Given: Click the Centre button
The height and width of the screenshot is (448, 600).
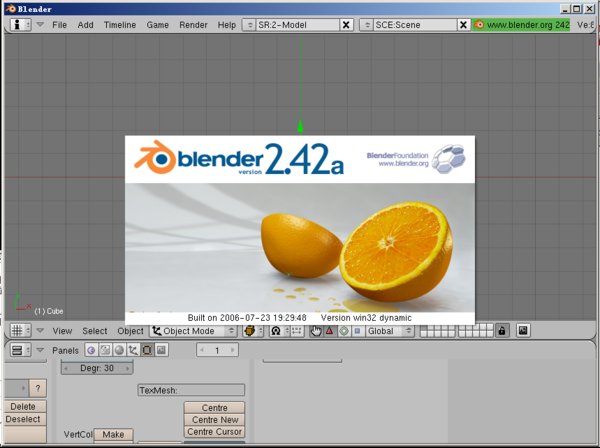Looking at the screenshot, I should (214, 408).
